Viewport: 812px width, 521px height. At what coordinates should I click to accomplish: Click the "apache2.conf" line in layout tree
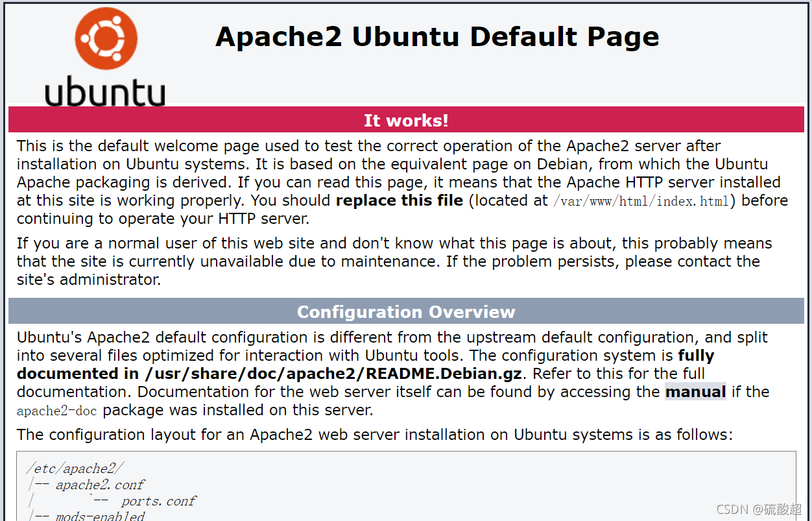(100, 485)
